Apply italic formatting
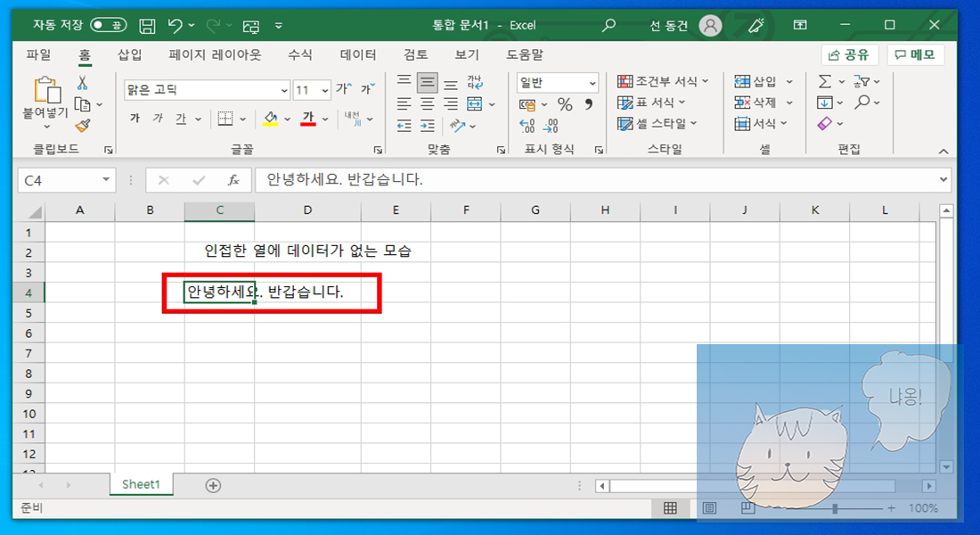 (158, 119)
